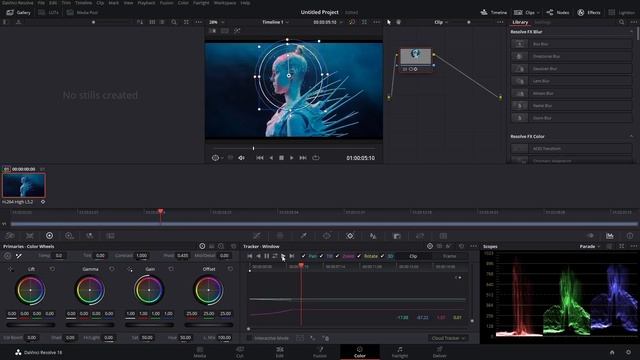Image resolution: width=640 pixels, height=360 pixels.
Task: Open the Color Match palette icon
Action: [30, 236]
